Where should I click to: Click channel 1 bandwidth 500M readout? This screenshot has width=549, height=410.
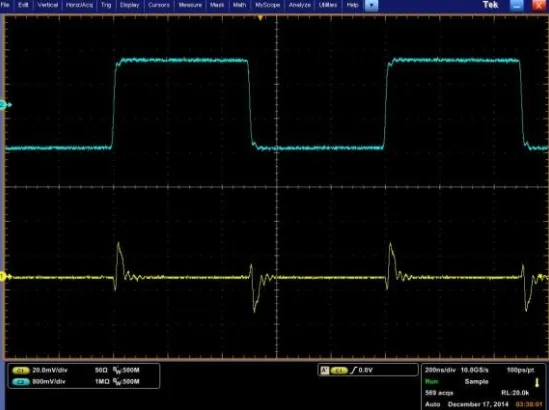(126, 370)
